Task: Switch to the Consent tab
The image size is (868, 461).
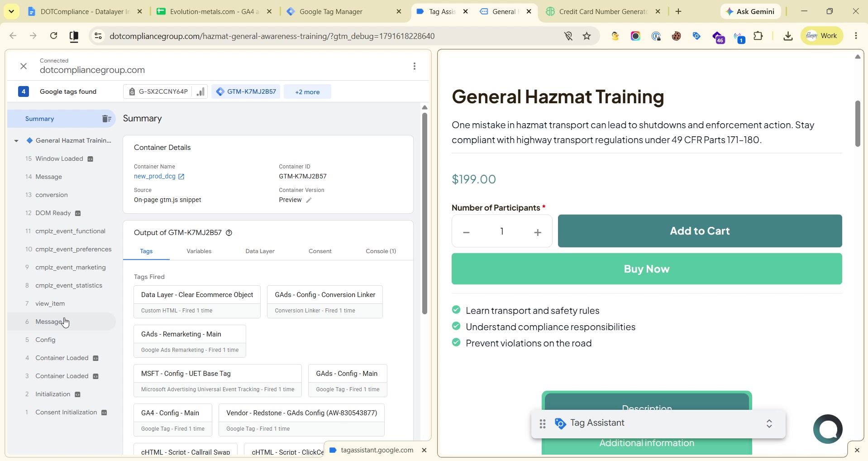Action: [320, 251]
